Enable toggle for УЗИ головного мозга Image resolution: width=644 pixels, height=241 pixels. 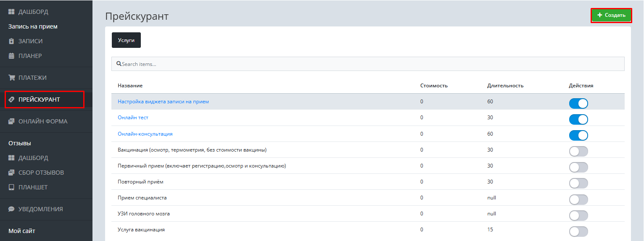(x=578, y=215)
